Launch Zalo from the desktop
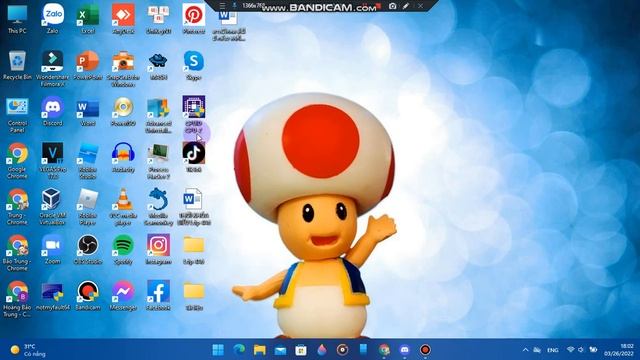Screen dimensions: 640x360 53,19
